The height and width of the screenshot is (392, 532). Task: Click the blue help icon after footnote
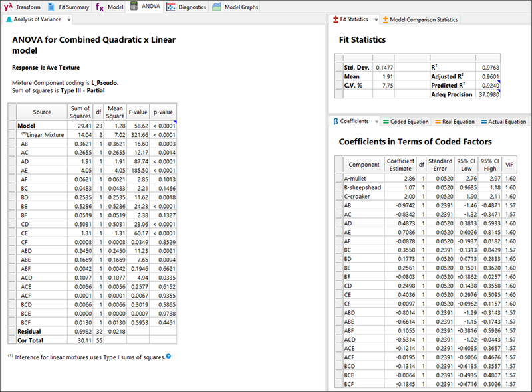pos(168,357)
